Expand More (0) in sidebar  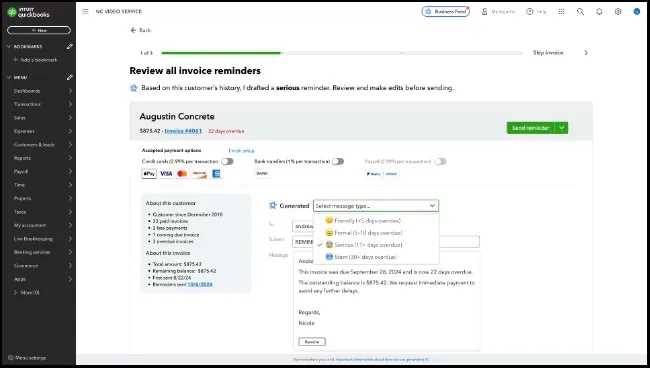point(27,293)
